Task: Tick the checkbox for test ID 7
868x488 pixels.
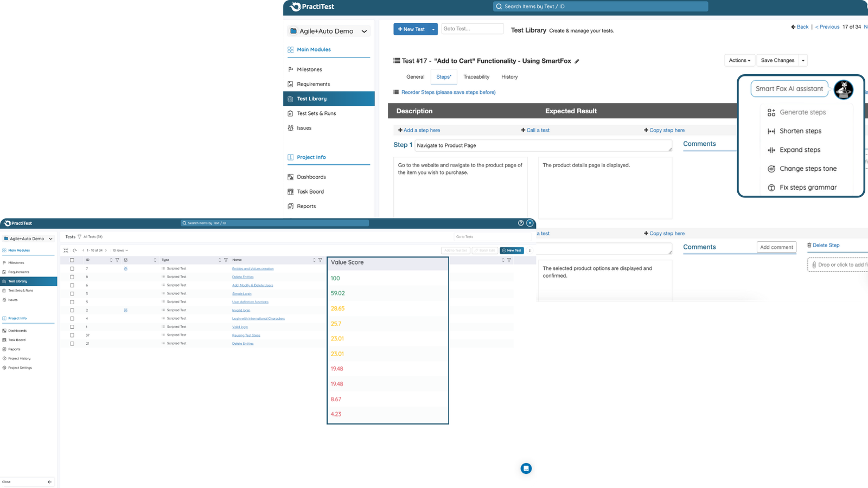Action: click(x=72, y=268)
